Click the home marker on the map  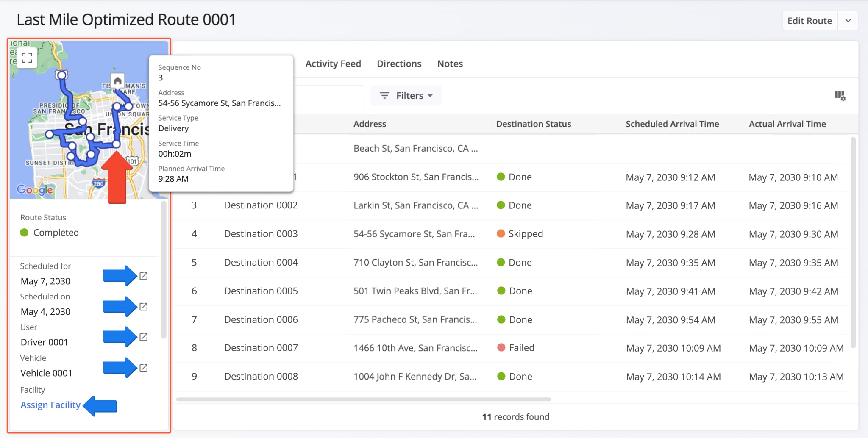pos(117,80)
